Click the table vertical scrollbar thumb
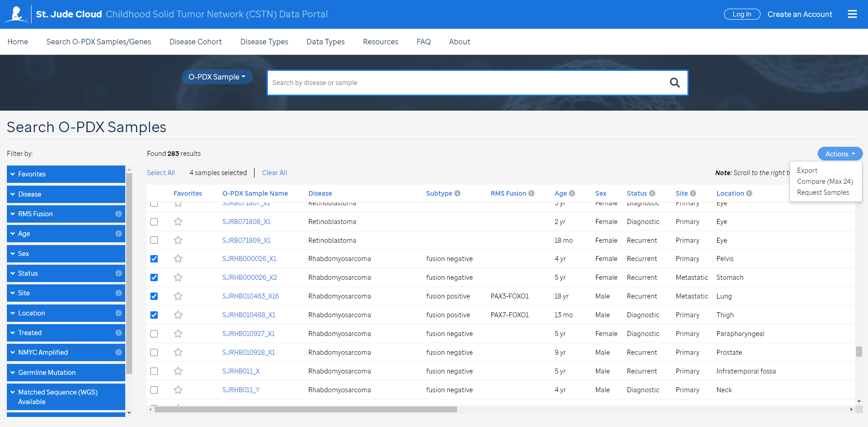 (x=859, y=351)
